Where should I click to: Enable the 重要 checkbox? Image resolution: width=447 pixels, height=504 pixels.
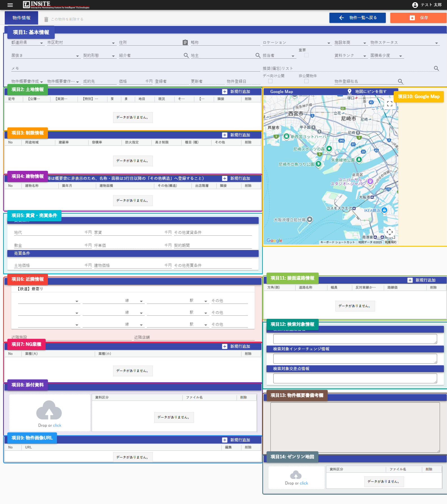306,55
